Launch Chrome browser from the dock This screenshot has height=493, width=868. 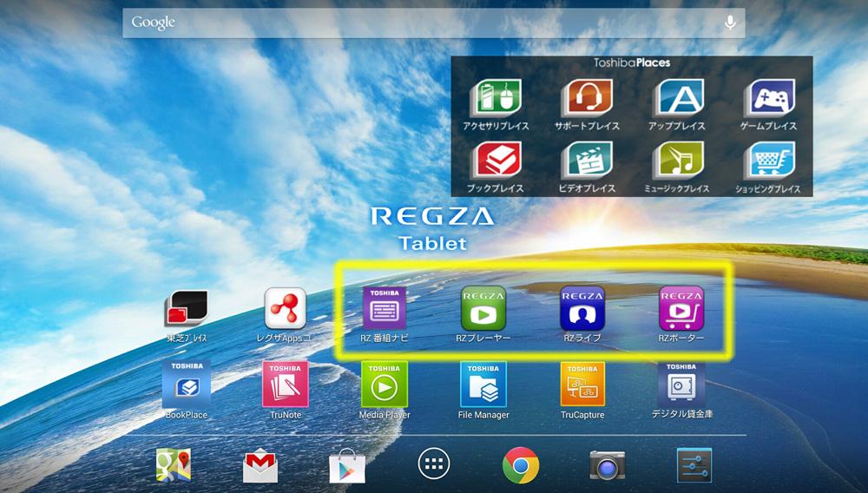click(520, 465)
